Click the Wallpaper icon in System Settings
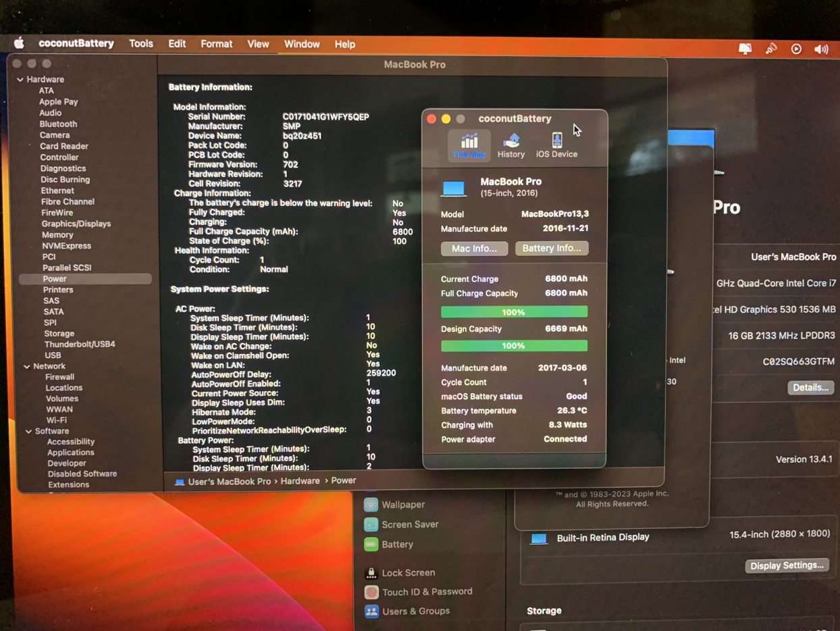The image size is (840, 631). [371, 505]
